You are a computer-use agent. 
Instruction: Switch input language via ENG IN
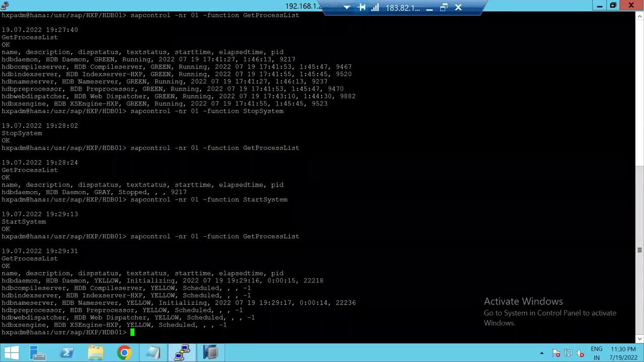tap(597, 353)
